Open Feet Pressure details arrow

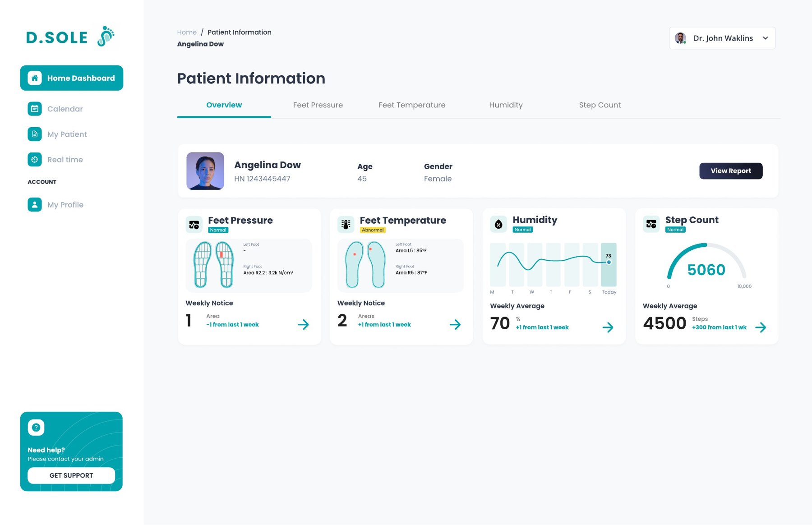coord(303,324)
